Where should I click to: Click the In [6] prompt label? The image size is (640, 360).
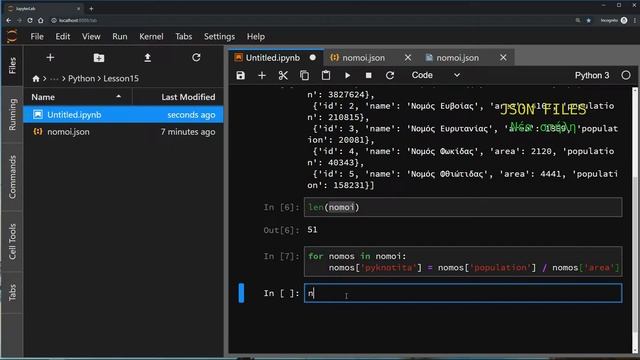click(x=281, y=207)
